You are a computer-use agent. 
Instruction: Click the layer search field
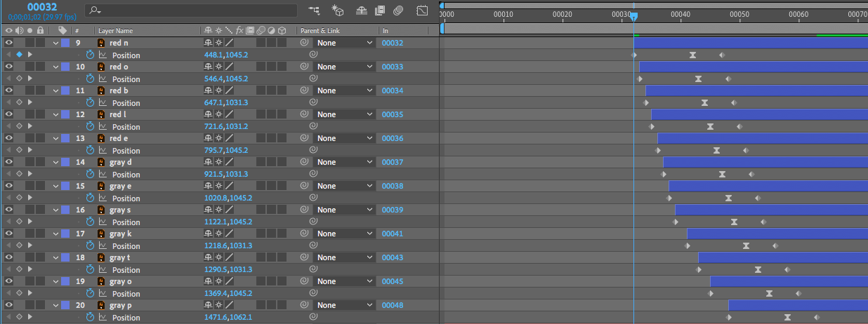click(191, 11)
